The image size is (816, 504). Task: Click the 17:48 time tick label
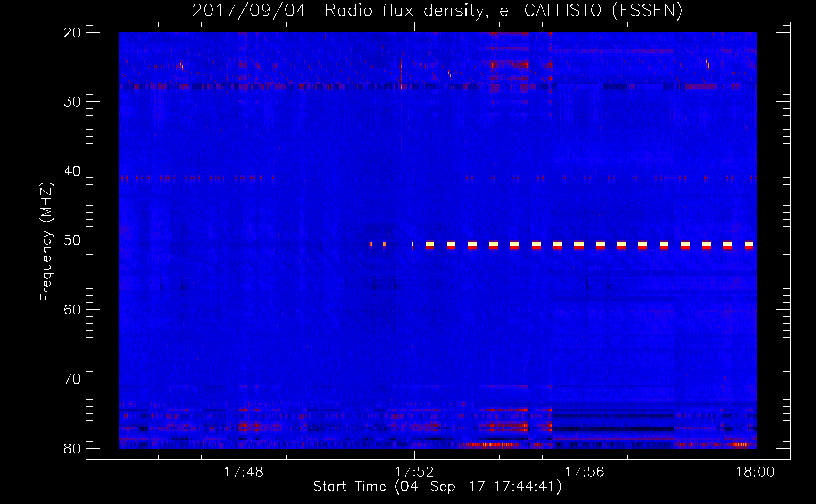pos(244,472)
